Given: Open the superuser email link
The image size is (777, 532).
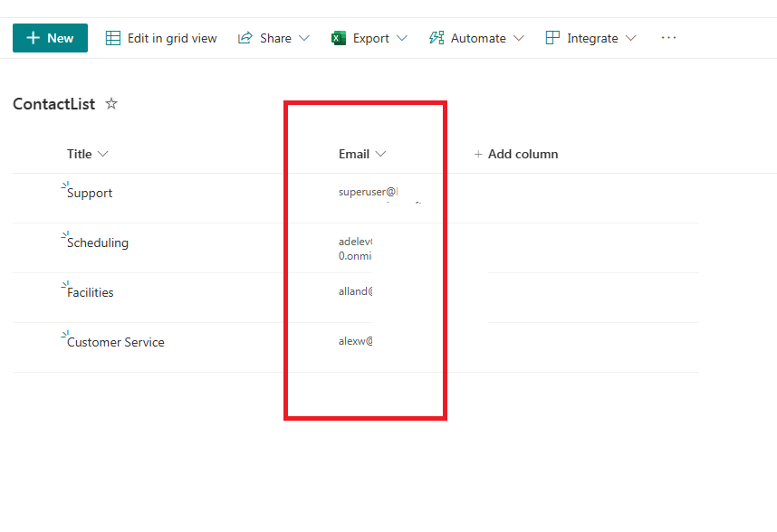Looking at the screenshot, I should point(367,192).
